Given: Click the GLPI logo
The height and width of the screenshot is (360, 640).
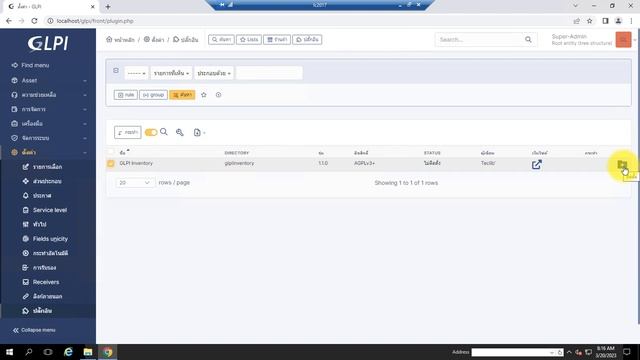Looking at the screenshot, I should (x=48, y=44).
